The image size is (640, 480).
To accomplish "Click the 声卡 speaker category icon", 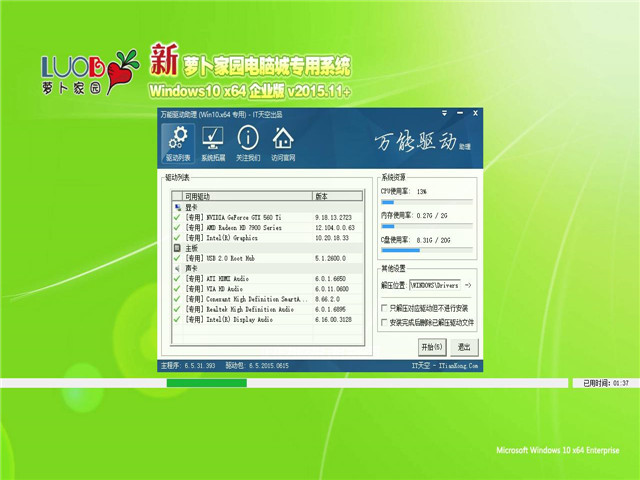I will pyautogui.click(x=177, y=269).
